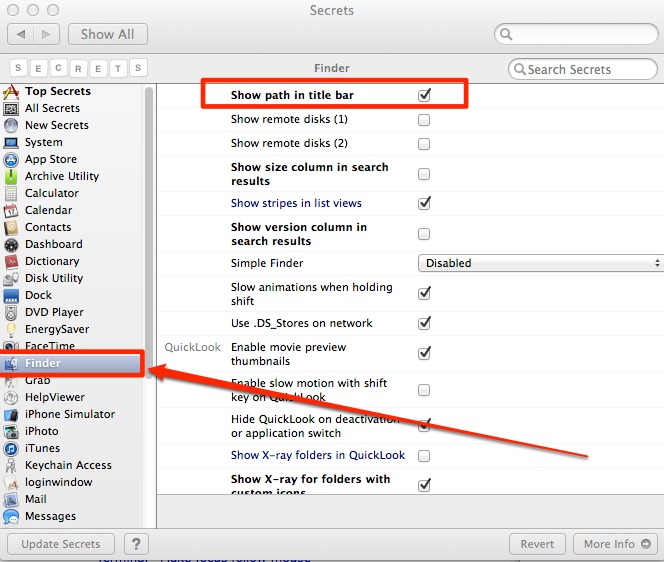The height and width of the screenshot is (562, 664).
Task: Check Show version column in search results
Action: (x=424, y=234)
